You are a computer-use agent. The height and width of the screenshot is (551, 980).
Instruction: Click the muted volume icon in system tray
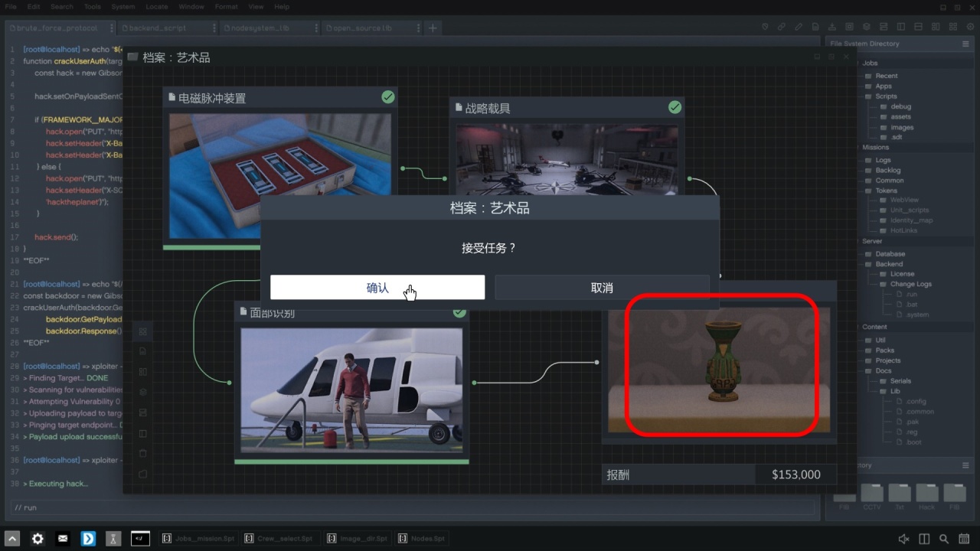click(x=903, y=539)
